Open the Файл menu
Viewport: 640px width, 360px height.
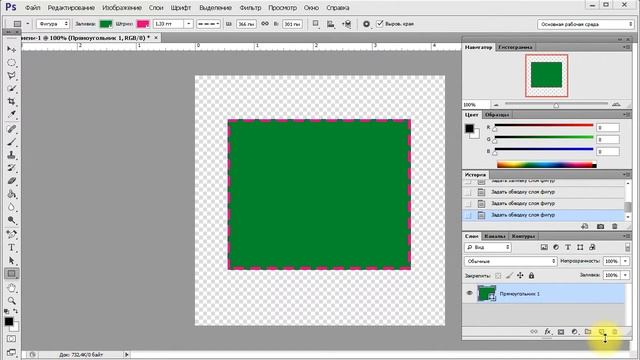point(32,8)
